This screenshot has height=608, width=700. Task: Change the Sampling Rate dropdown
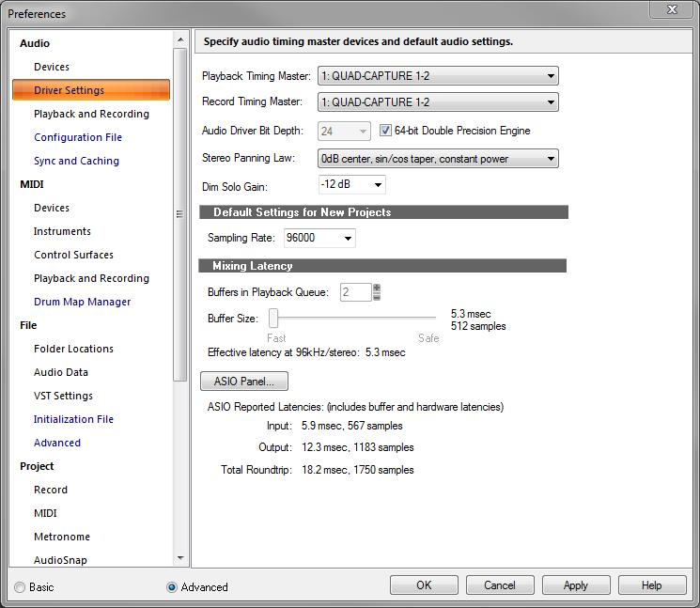(x=319, y=238)
